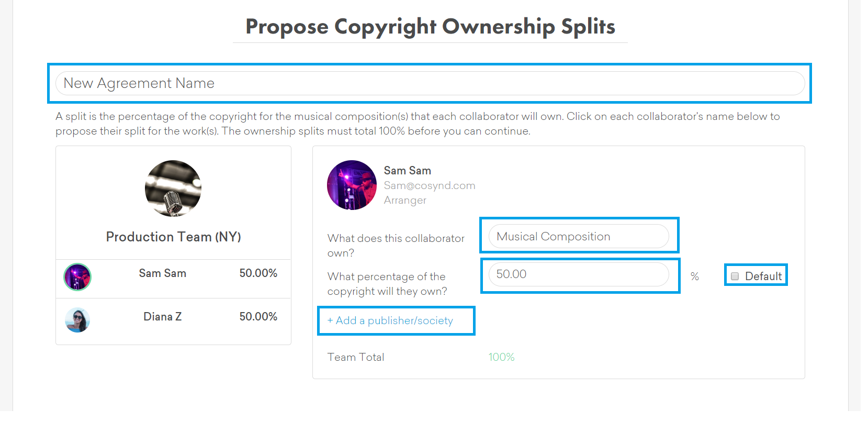Click the New Agreement Name field
Viewport: 868px width, 432px height.
(429, 83)
